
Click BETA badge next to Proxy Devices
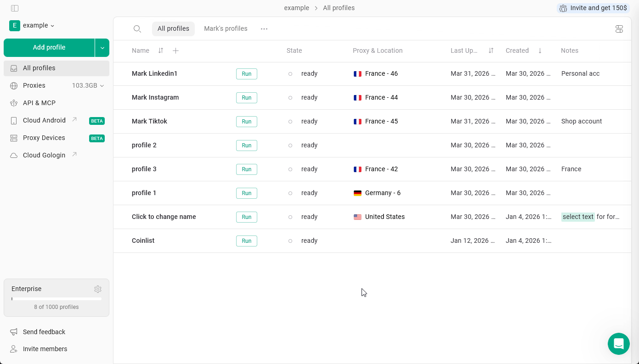click(x=97, y=139)
